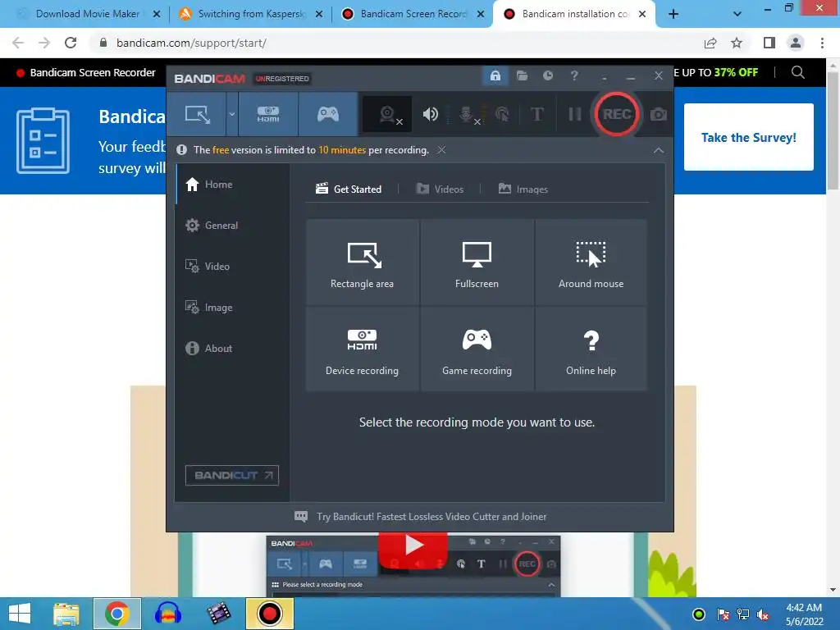Select HDMI device recording mode in toolbar

click(x=268, y=114)
